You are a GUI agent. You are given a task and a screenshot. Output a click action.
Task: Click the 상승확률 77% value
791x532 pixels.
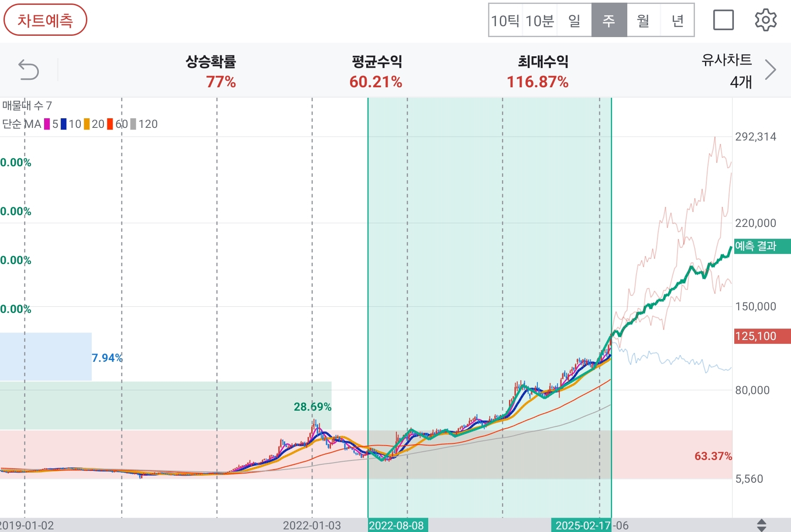click(x=221, y=82)
